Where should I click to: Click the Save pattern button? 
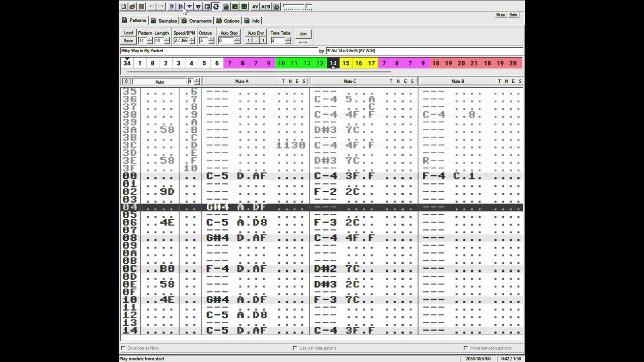pyautogui.click(x=128, y=41)
